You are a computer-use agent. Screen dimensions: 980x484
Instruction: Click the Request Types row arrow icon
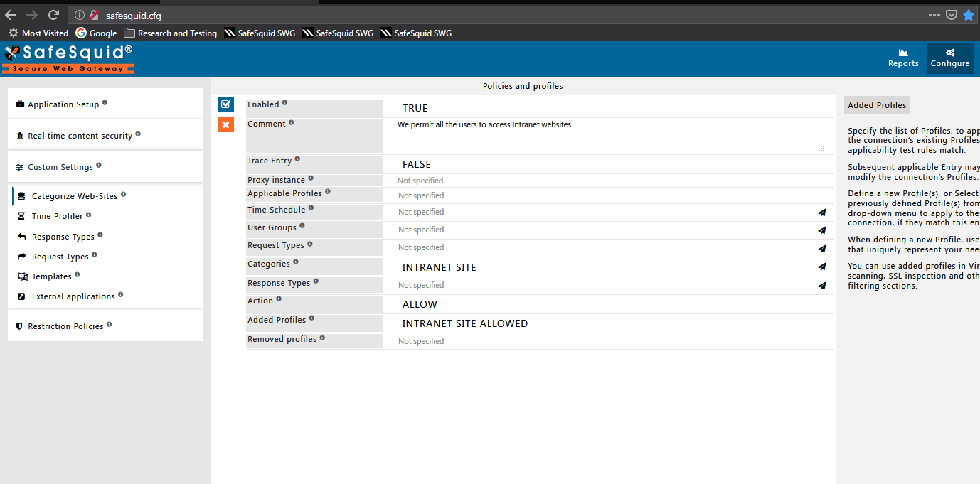pyautogui.click(x=822, y=248)
